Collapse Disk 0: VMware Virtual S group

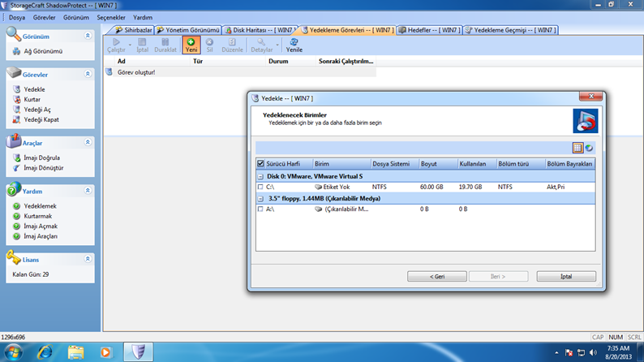[260, 176]
